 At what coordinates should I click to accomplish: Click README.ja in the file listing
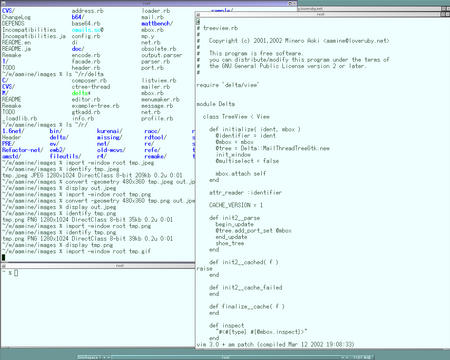pos(16,49)
